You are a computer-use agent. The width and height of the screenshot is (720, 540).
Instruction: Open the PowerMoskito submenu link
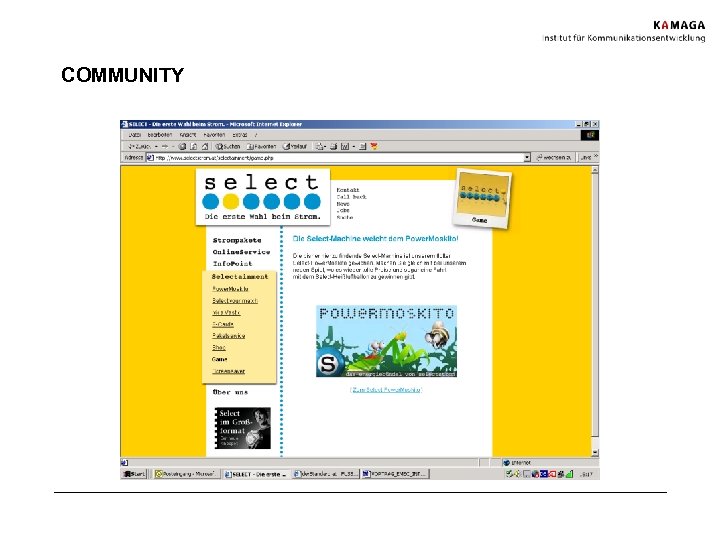pos(230,289)
